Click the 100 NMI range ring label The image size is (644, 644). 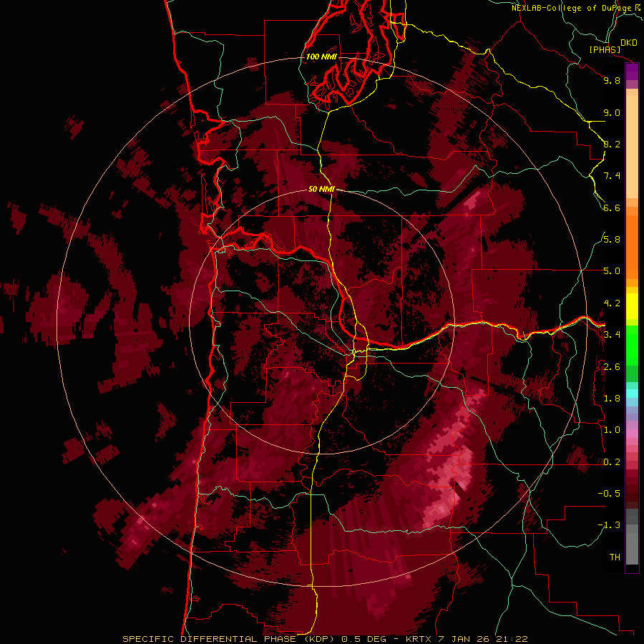tap(321, 57)
